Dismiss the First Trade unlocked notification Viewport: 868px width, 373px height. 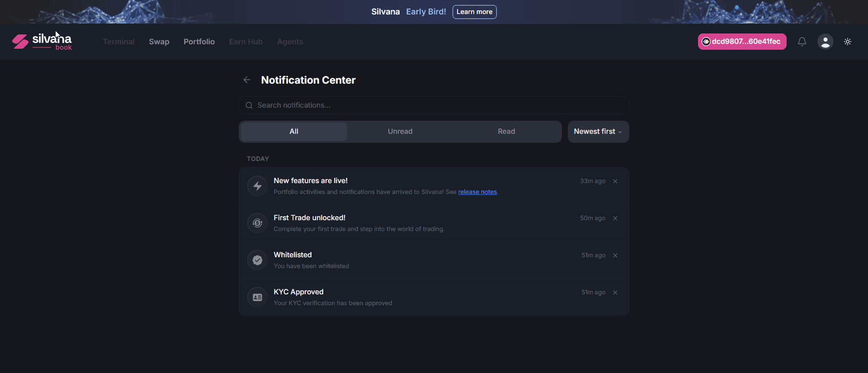click(x=615, y=218)
